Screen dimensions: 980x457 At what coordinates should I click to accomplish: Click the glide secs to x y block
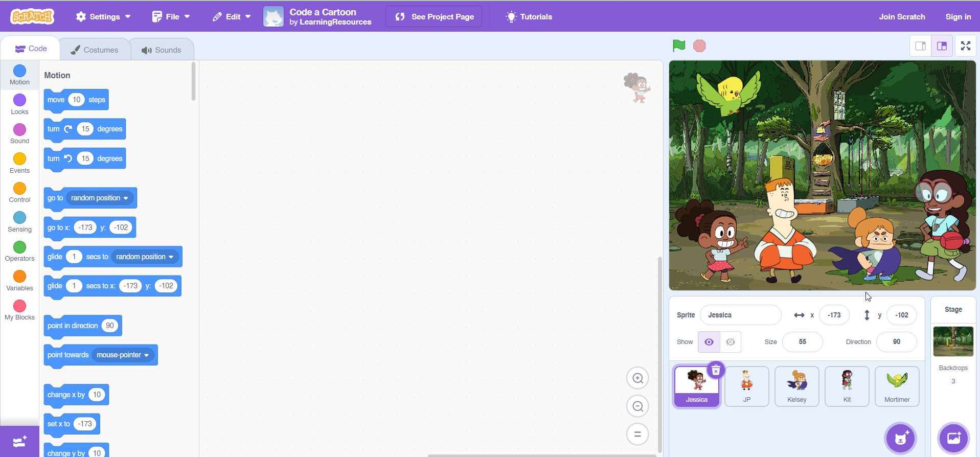tap(112, 286)
